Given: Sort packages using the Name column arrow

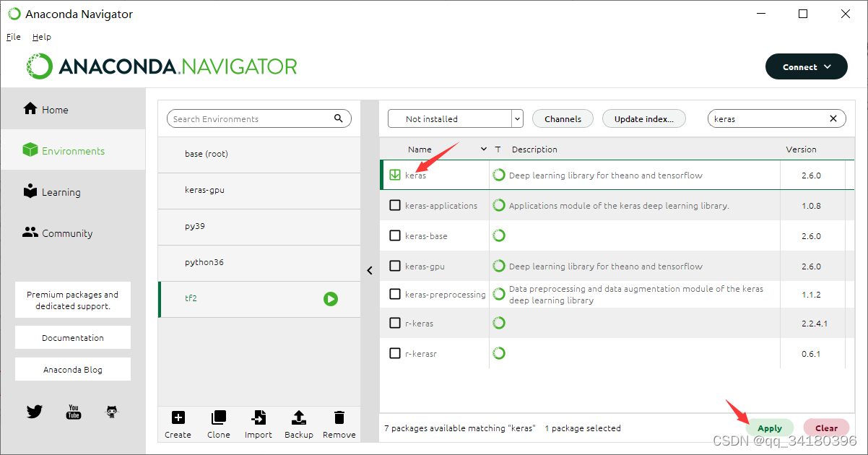Looking at the screenshot, I should click(x=484, y=149).
